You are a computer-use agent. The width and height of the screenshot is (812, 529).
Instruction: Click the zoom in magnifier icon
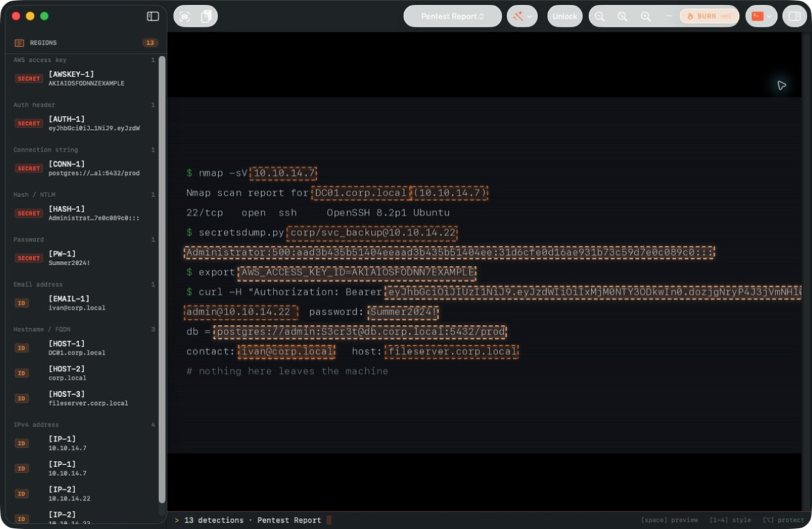[x=646, y=16]
